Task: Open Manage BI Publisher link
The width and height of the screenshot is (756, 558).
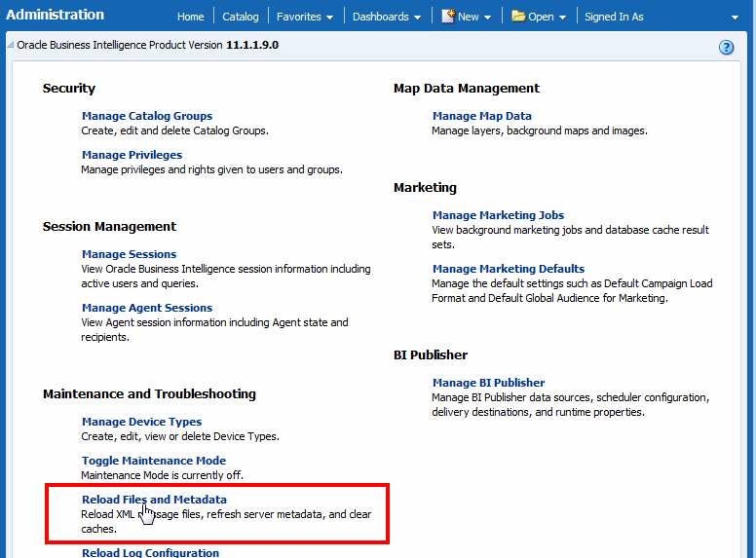Action: 488,383
